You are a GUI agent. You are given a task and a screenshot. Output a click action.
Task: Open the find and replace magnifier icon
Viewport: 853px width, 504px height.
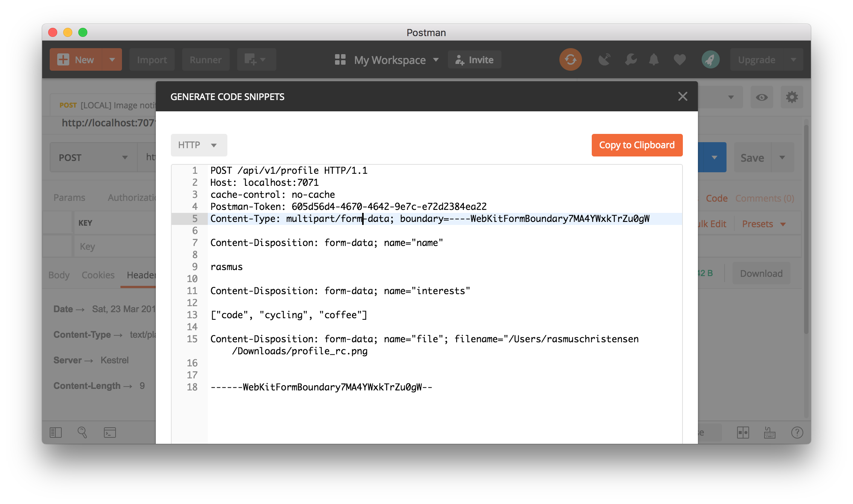point(82,433)
